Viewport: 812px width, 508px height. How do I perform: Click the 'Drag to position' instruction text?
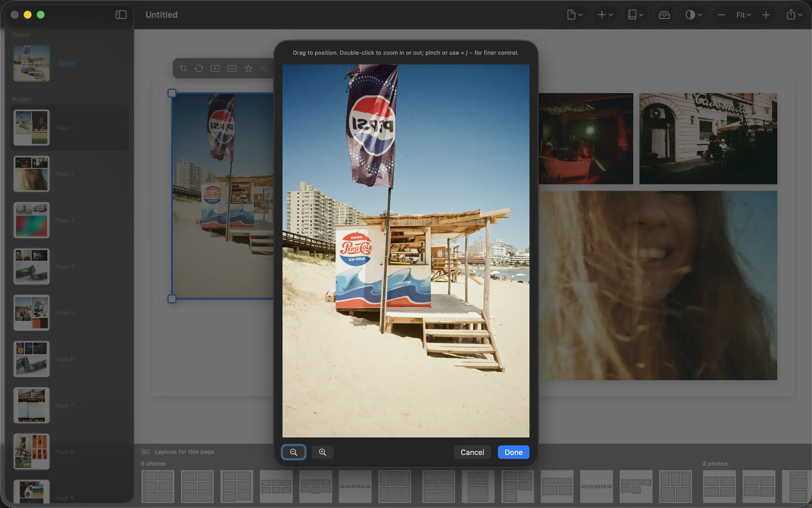[x=406, y=53]
